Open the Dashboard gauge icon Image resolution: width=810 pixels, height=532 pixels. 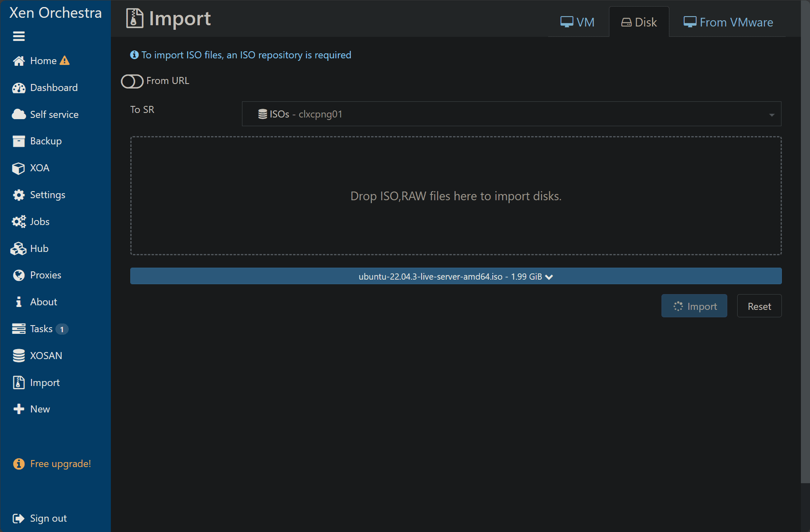pos(19,88)
